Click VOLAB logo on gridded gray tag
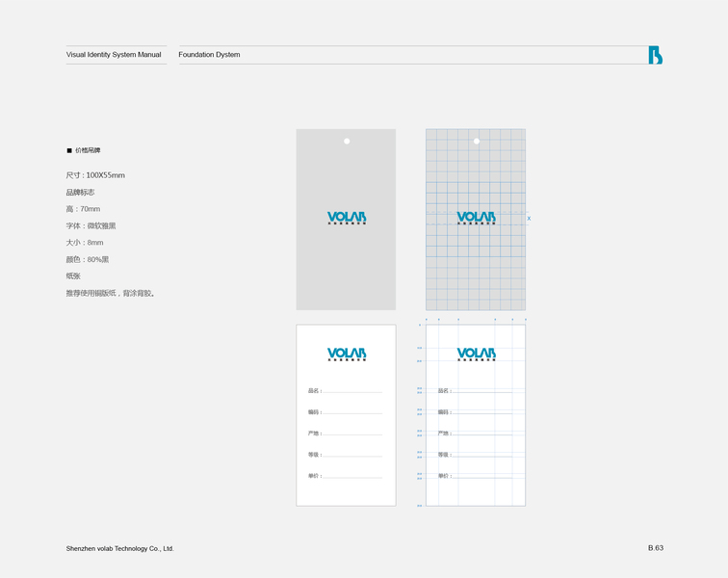Viewport: 728px width, 578px height. coord(476,218)
